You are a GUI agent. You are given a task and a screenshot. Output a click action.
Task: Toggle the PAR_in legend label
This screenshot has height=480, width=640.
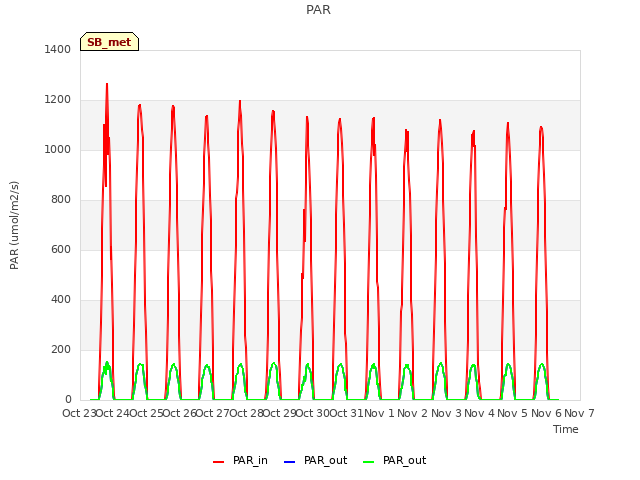tap(250, 460)
